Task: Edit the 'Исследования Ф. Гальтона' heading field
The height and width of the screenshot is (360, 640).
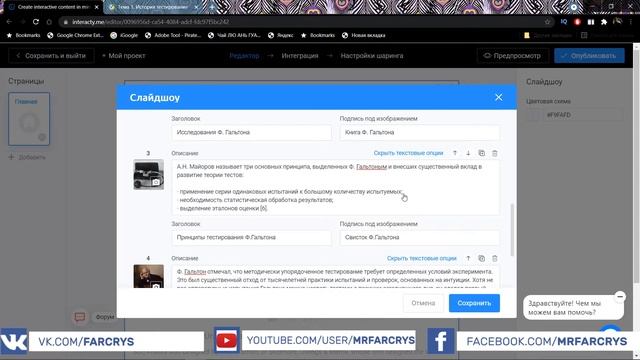Action: point(251,132)
